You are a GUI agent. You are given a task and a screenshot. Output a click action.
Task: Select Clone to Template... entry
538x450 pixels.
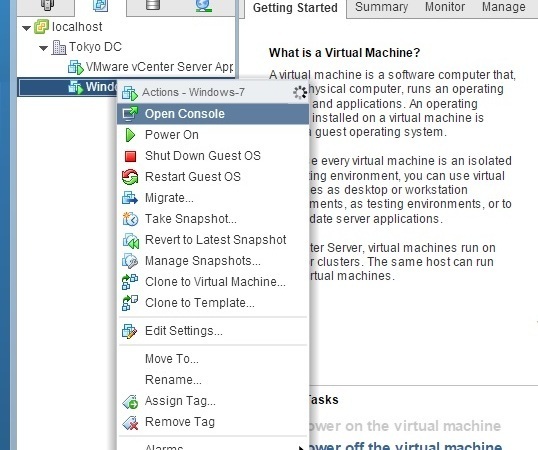[213, 303]
